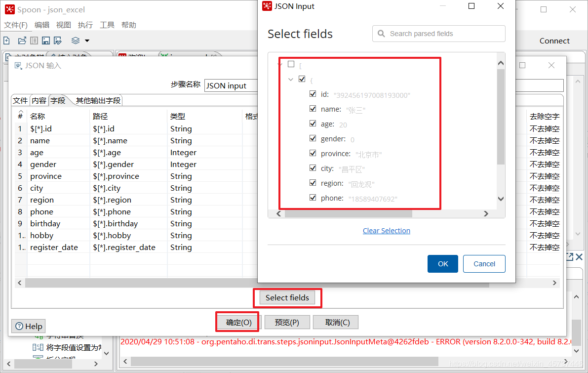Click the Perspectives layers icon
588x373 pixels.
tap(76, 41)
